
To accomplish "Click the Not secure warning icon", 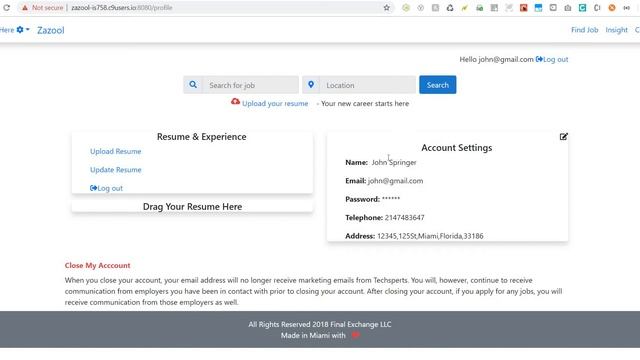I will [x=25, y=8].
